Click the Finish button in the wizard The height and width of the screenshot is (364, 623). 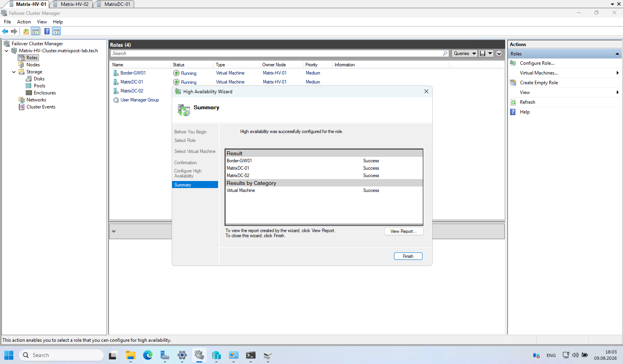pyautogui.click(x=408, y=256)
